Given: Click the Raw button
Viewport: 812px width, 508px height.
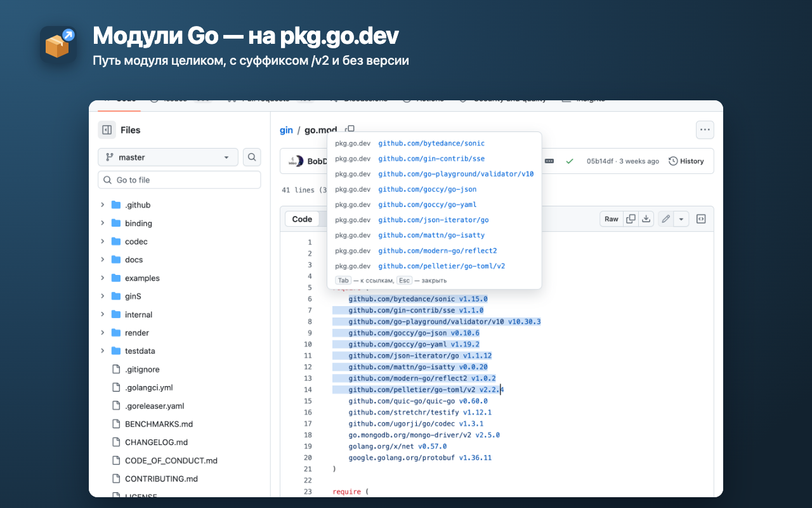Looking at the screenshot, I should click(x=612, y=219).
